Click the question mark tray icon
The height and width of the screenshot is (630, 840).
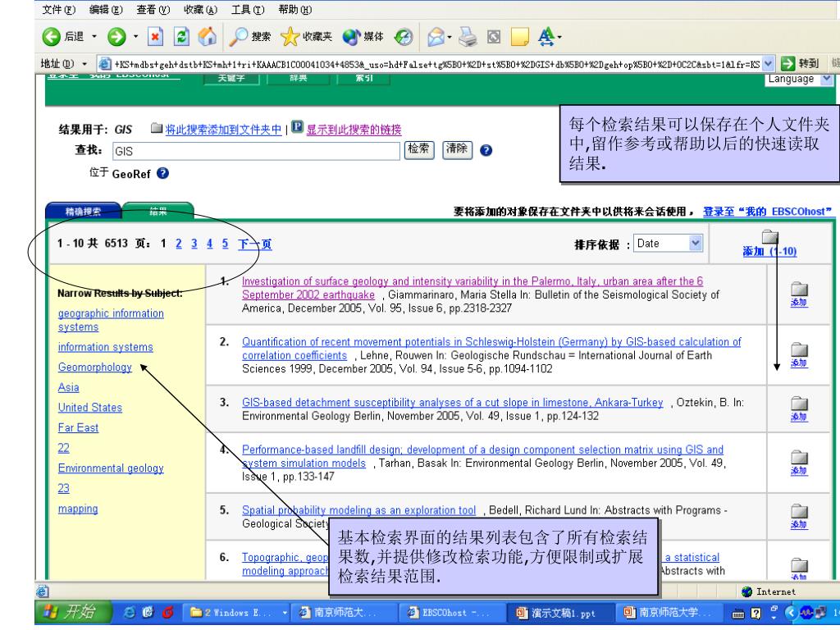point(756,613)
